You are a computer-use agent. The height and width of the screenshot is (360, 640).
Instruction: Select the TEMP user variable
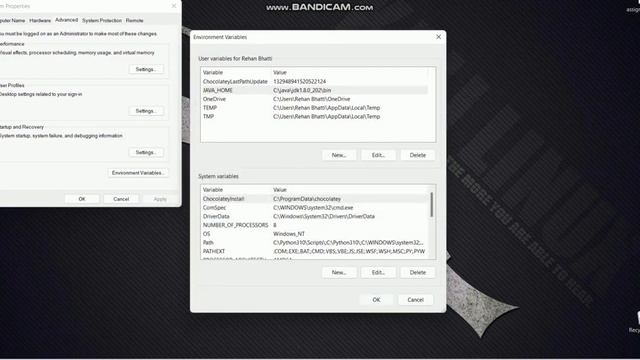[315, 108]
